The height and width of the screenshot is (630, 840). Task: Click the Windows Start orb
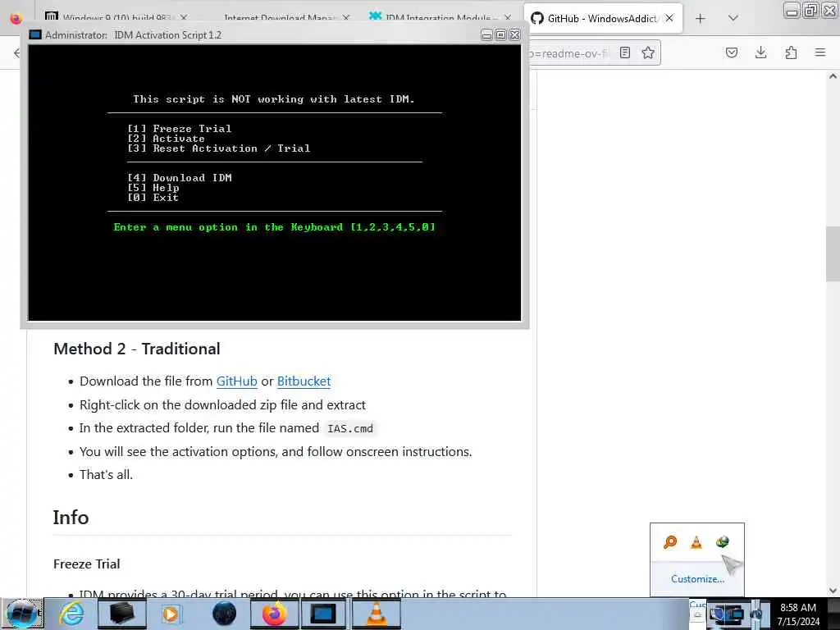tap(21, 614)
